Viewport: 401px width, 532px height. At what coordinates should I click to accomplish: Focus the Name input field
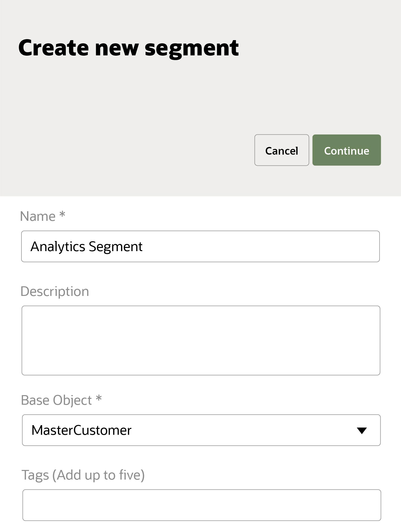[200, 246]
